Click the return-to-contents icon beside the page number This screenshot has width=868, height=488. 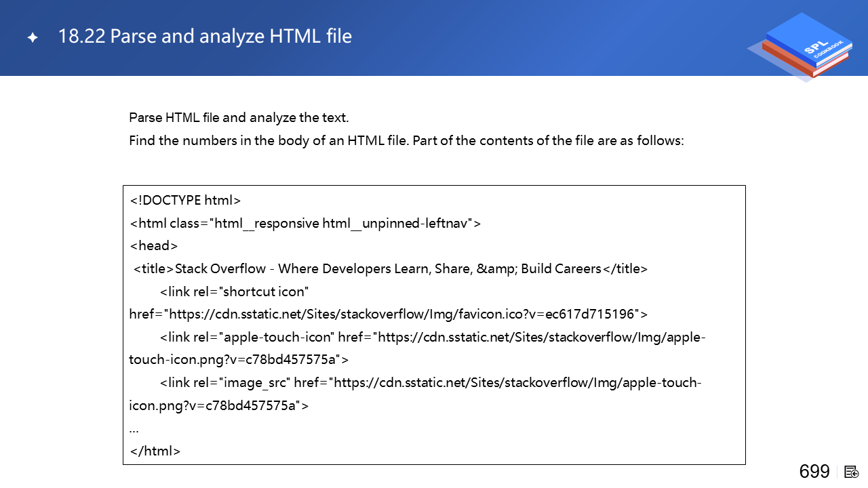point(852,472)
